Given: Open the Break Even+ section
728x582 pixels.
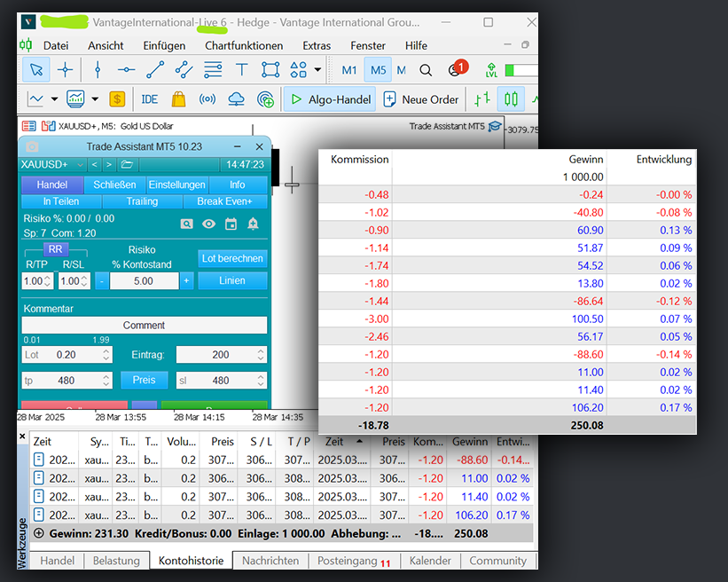Looking at the screenshot, I should 224,201.
